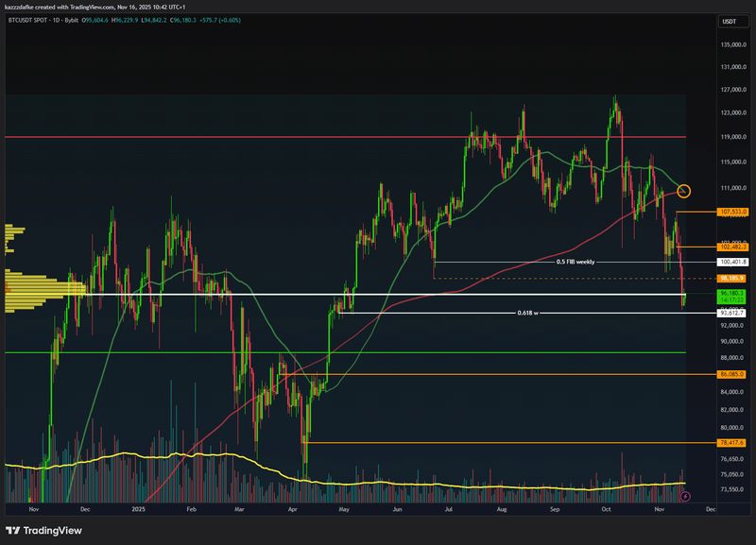Select the 107,533.0 orange price label
Screen dimensions: 756x545
tap(732, 212)
